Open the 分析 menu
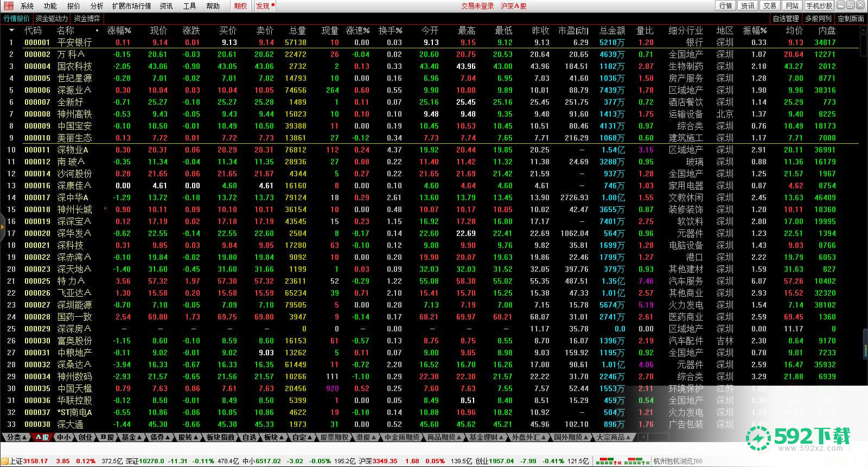 (x=97, y=6)
